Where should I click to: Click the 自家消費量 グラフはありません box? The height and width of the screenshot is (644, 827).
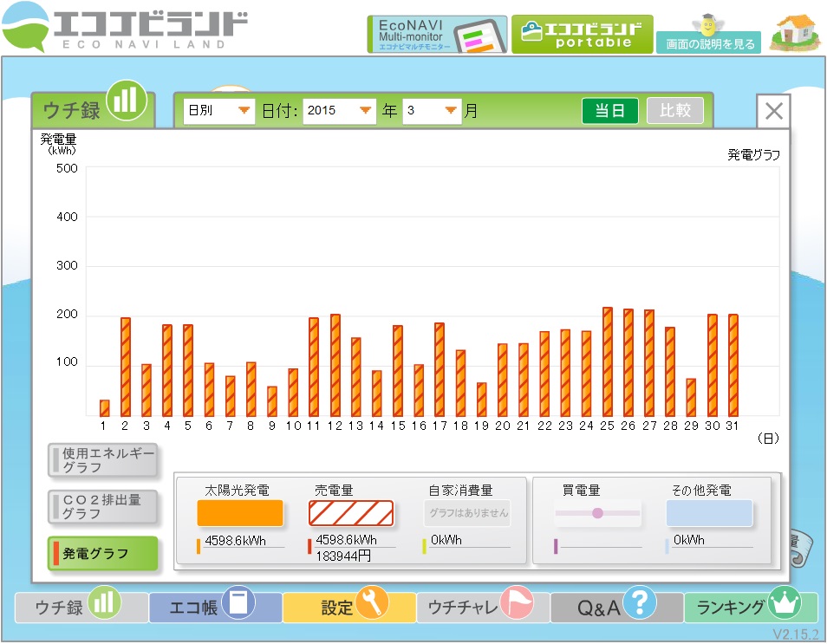[x=468, y=513]
